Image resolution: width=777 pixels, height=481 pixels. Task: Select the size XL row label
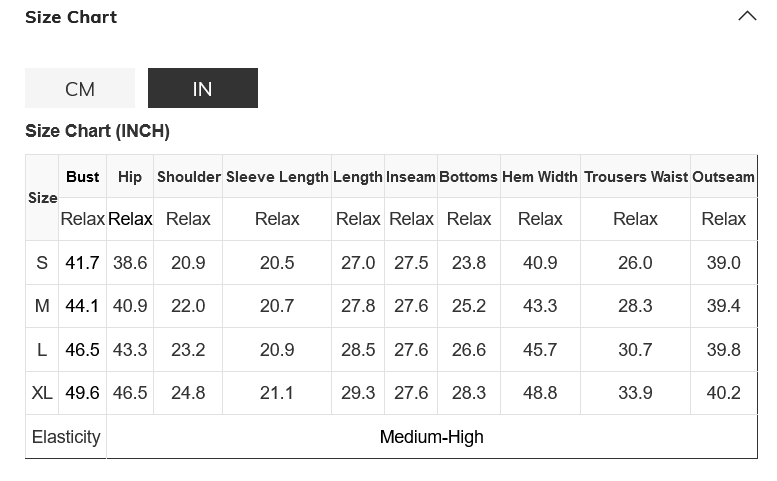tap(42, 393)
